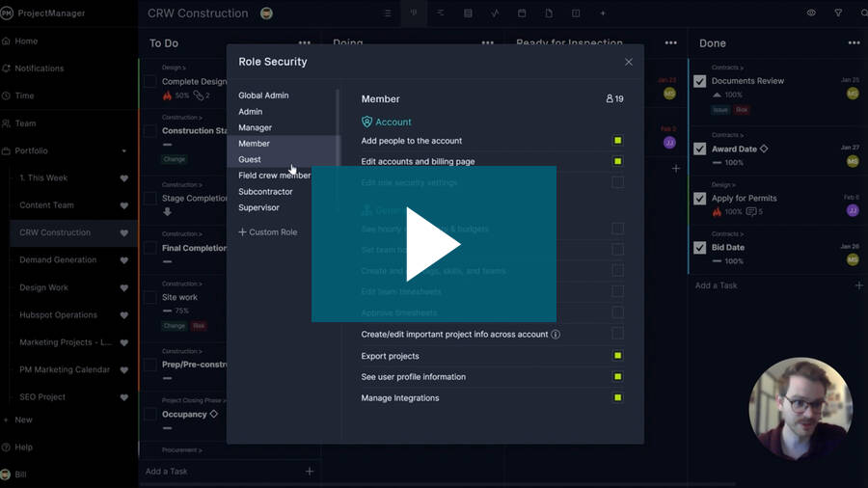Image resolution: width=868 pixels, height=488 pixels.
Task: Open the Design Work project
Action: [x=43, y=287]
